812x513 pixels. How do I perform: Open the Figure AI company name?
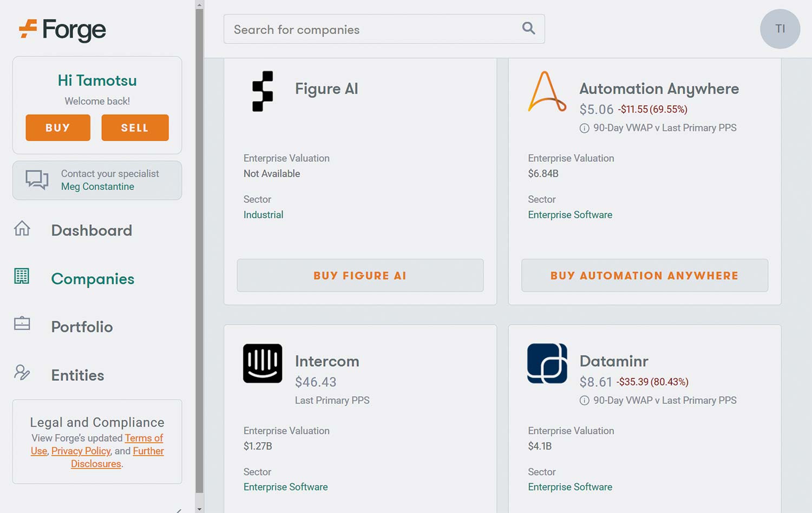click(x=326, y=88)
